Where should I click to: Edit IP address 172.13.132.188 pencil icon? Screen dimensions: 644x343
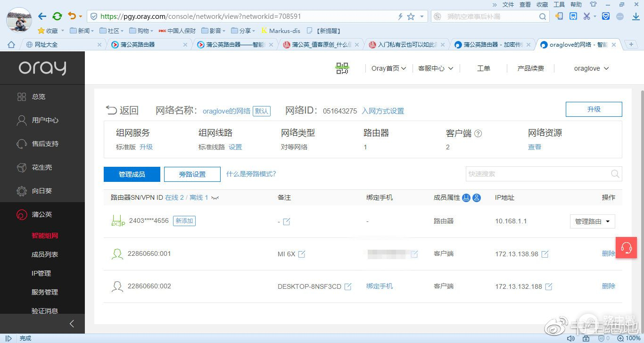click(x=548, y=286)
